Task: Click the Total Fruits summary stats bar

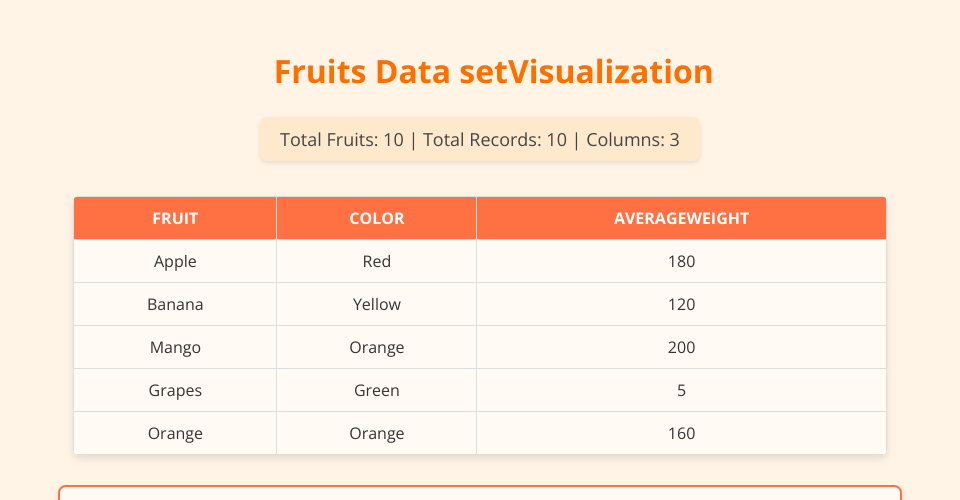Action: tap(480, 140)
